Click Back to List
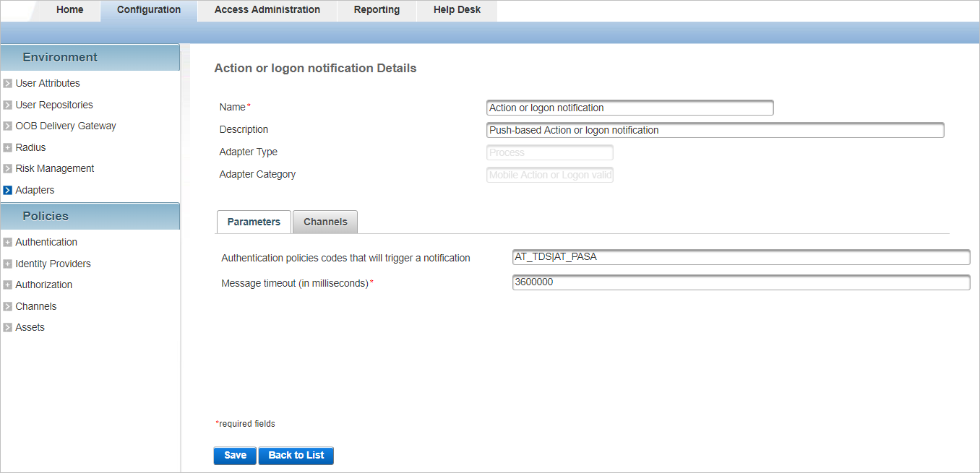The width and height of the screenshot is (980, 473). pyautogui.click(x=296, y=456)
